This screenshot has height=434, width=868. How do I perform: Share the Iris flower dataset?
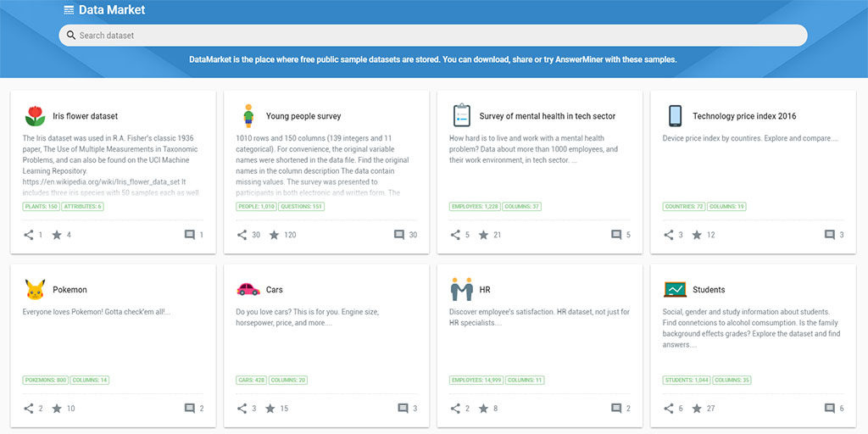[29, 235]
